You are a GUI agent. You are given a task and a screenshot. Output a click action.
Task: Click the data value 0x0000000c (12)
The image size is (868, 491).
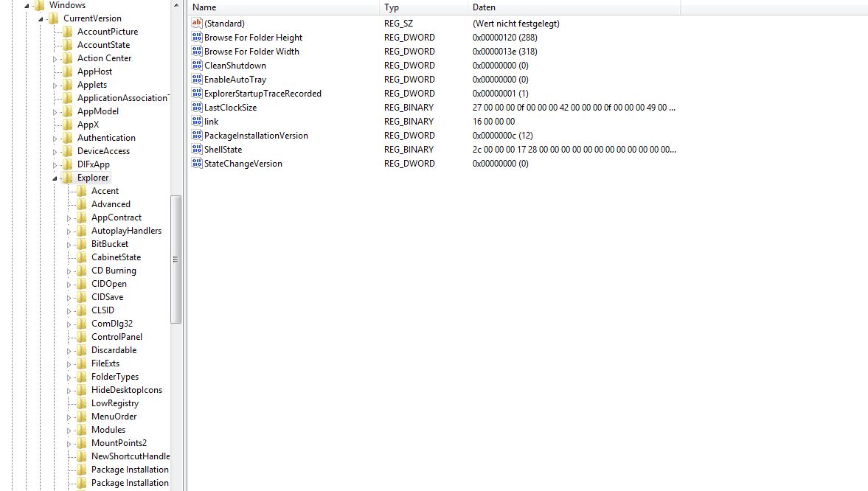click(x=503, y=135)
